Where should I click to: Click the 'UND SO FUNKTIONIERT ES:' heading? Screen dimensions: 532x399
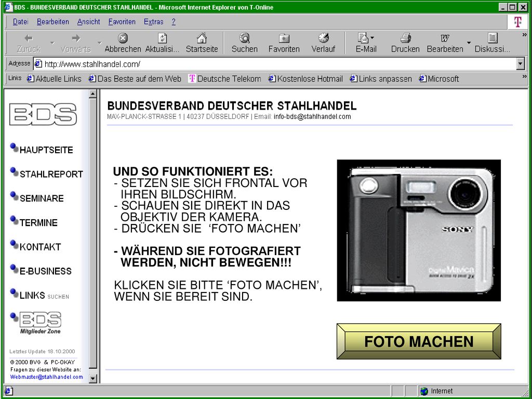click(193, 171)
